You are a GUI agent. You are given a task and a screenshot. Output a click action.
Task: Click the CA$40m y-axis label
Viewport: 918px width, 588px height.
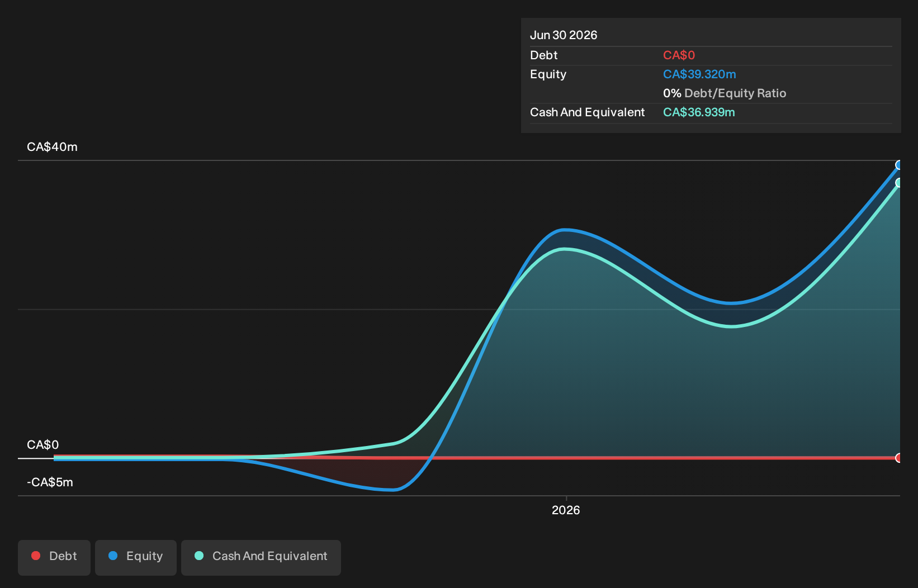[52, 147]
